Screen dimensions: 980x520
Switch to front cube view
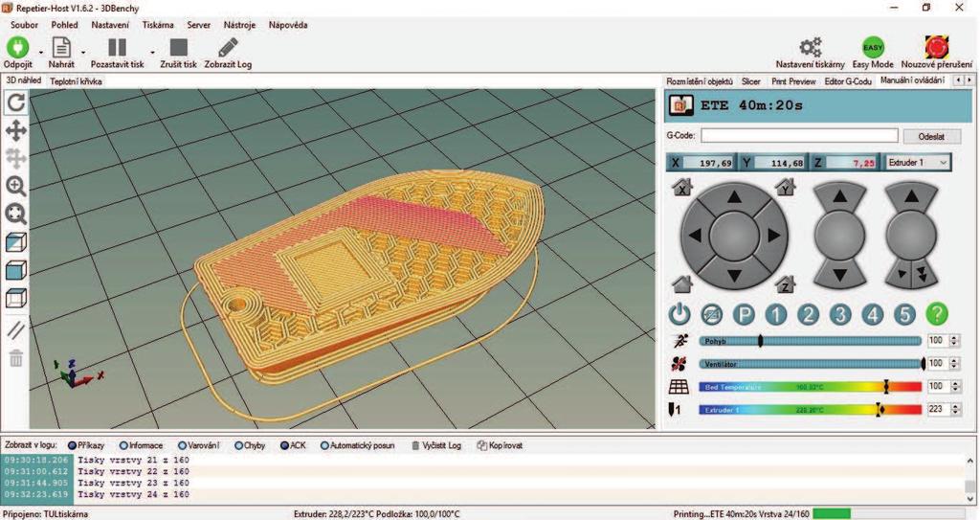15,270
